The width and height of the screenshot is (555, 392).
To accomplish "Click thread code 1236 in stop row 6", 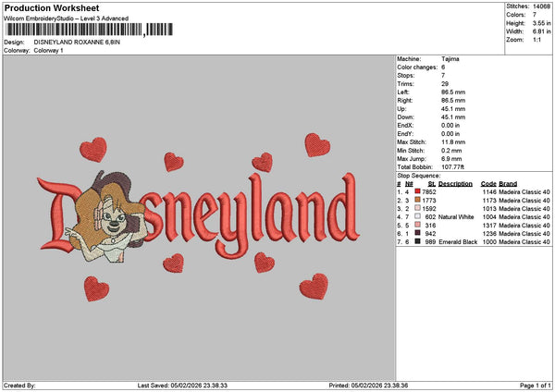I will pyautogui.click(x=489, y=234).
